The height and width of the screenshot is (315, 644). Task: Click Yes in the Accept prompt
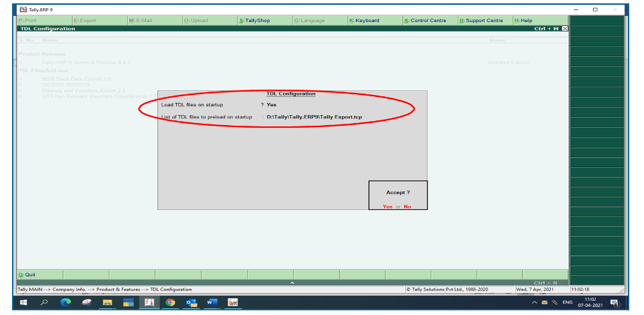tap(388, 207)
